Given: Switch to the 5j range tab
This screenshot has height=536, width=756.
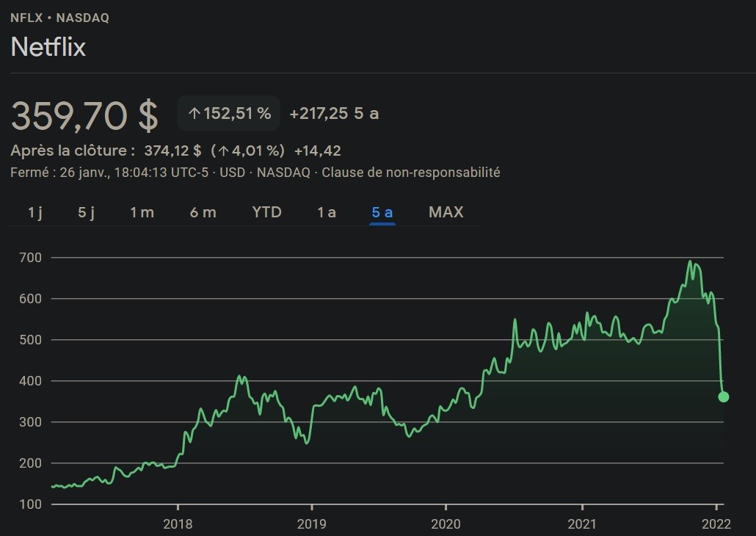Looking at the screenshot, I should click(87, 212).
